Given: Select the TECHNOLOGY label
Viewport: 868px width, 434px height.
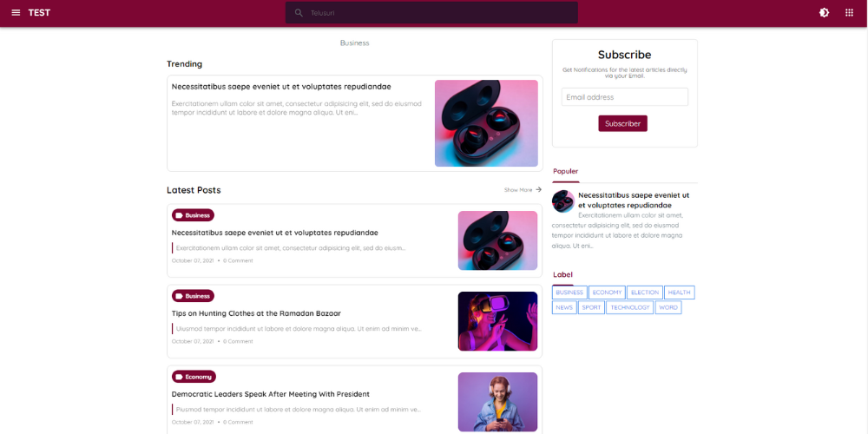Looking at the screenshot, I should (x=630, y=307).
